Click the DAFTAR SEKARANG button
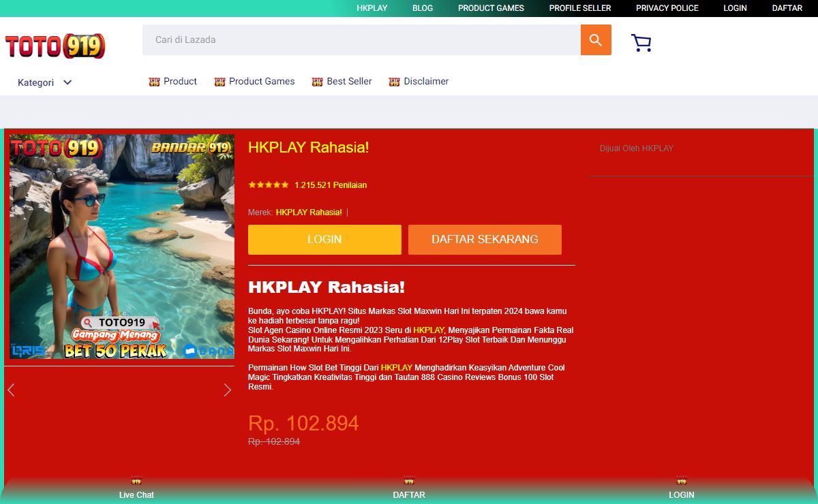This screenshot has height=504, width=818. click(485, 240)
